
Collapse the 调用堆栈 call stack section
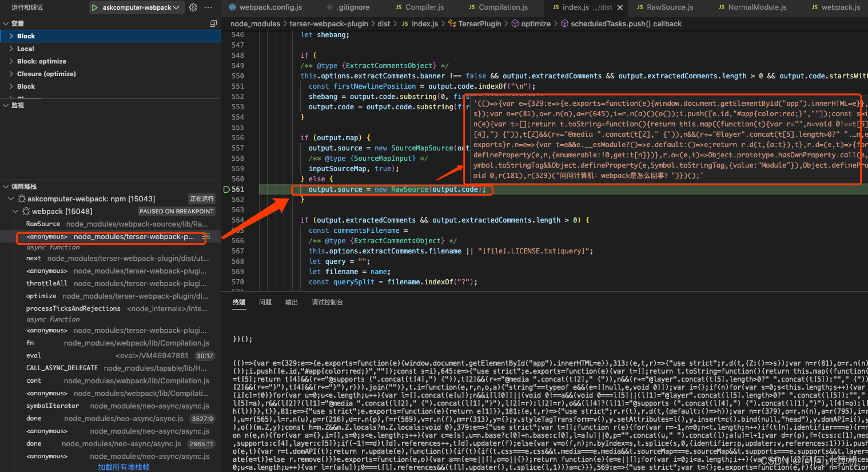click(110, 187)
